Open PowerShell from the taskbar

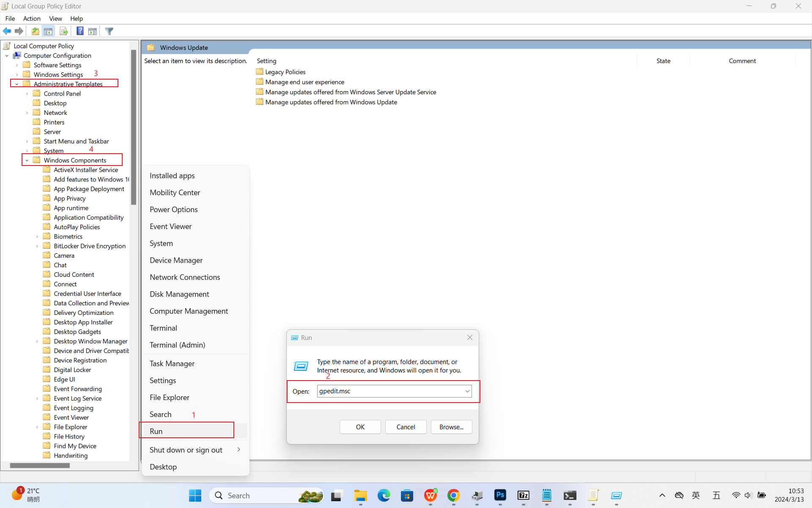[x=570, y=495]
